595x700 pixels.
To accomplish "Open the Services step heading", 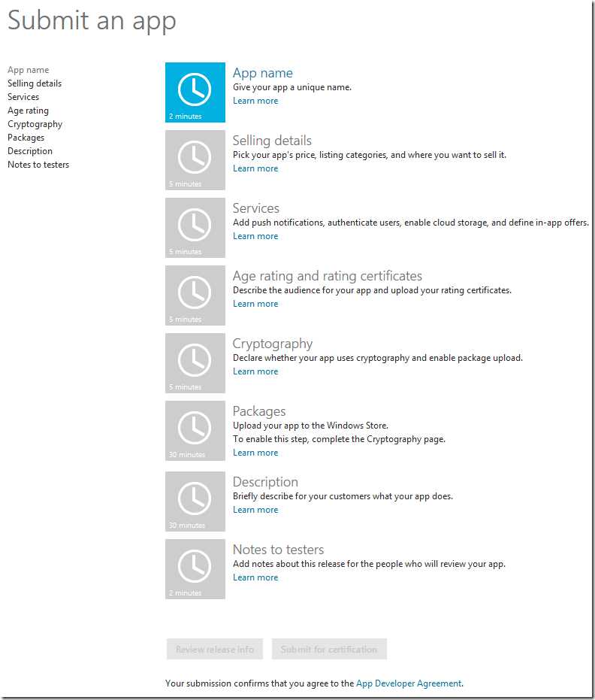I will coord(256,208).
